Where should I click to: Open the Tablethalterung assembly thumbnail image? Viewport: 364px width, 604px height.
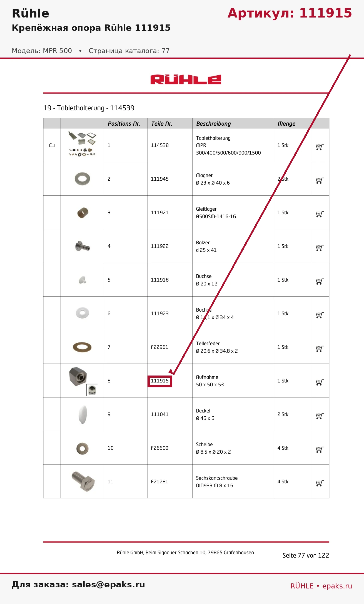pyautogui.click(x=82, y=144)
